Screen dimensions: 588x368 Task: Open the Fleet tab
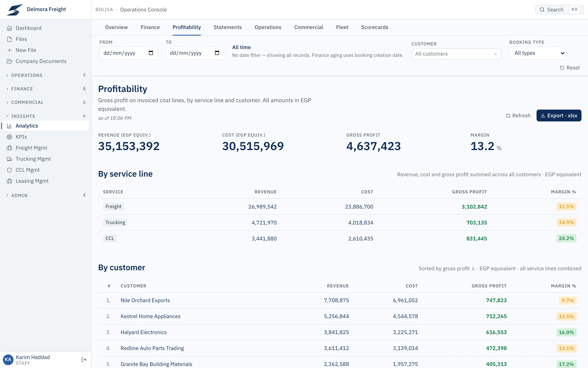click(342, 27)
